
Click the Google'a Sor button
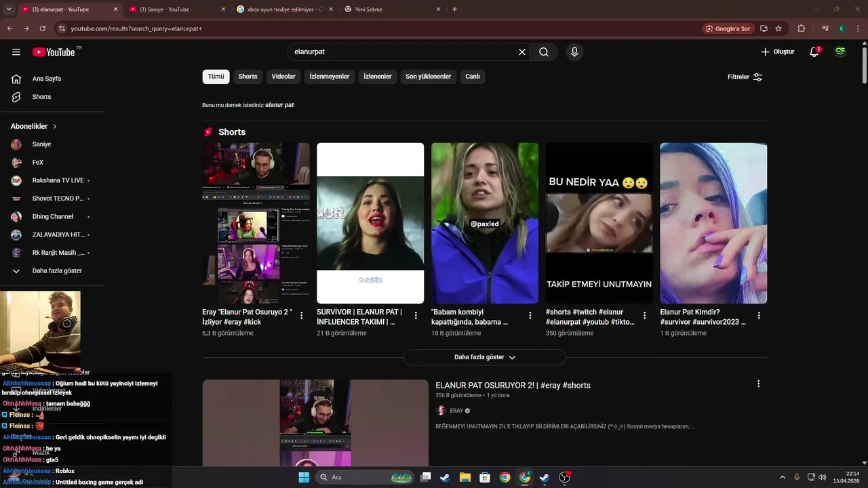pos(728,28)
